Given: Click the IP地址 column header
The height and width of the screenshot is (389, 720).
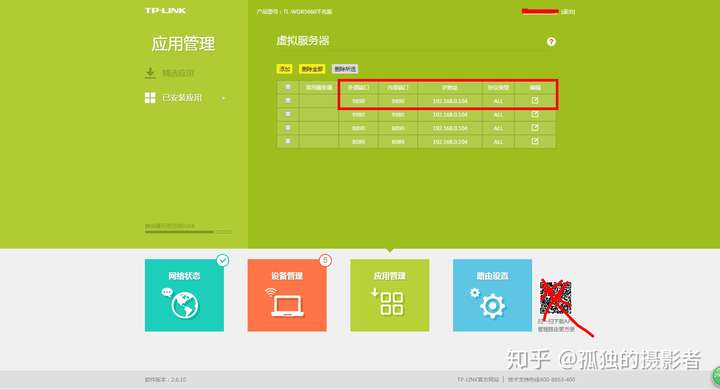Looking at the screenshot, I should 450,87.
